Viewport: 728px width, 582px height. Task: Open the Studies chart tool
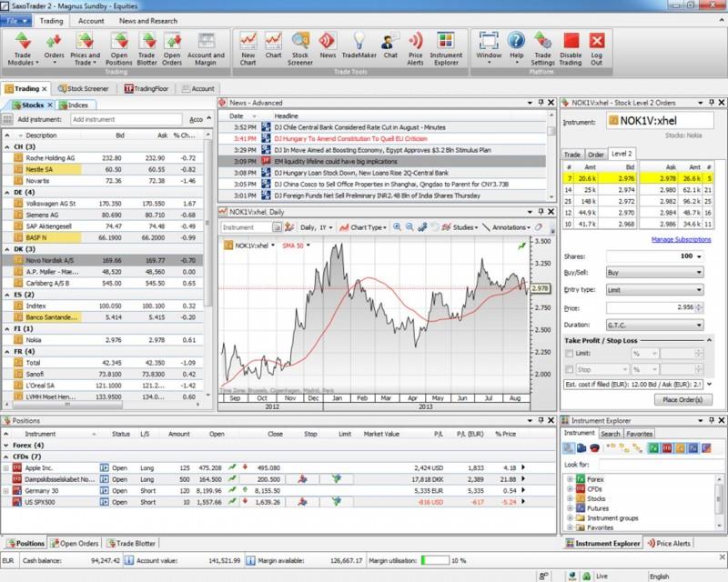pos(460,227)
